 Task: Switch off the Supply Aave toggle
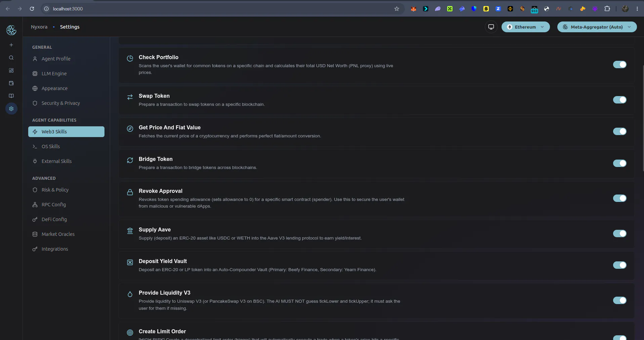pyautogui.click(x=619, y=233)
